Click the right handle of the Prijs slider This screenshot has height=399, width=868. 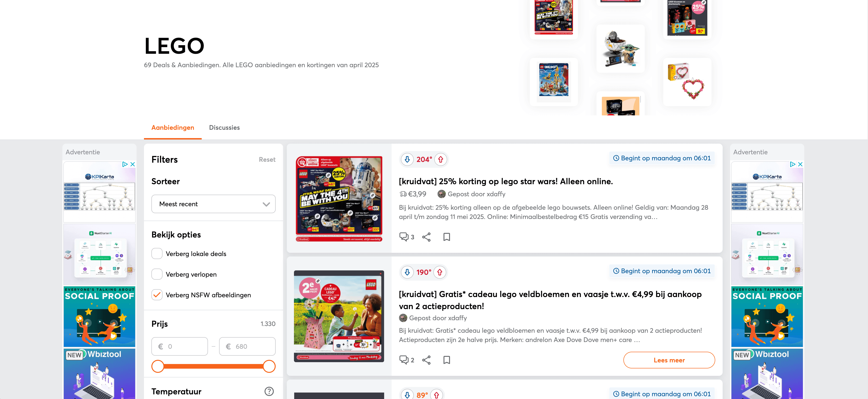[x=269, y=366]
